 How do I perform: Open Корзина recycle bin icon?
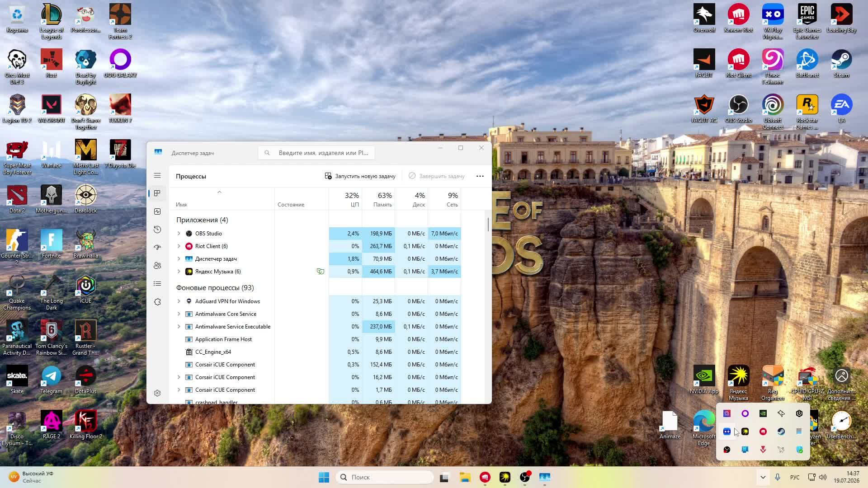(x=17, y=19)
